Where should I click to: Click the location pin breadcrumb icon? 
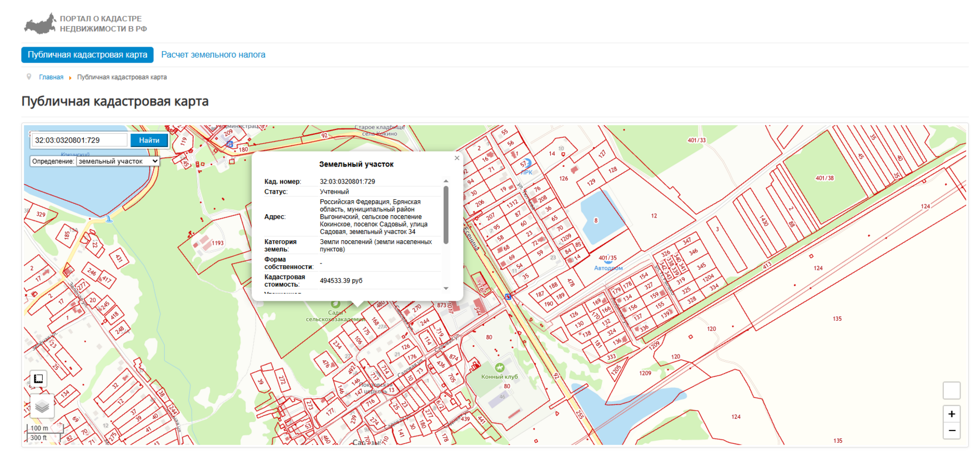click(29, 77)
